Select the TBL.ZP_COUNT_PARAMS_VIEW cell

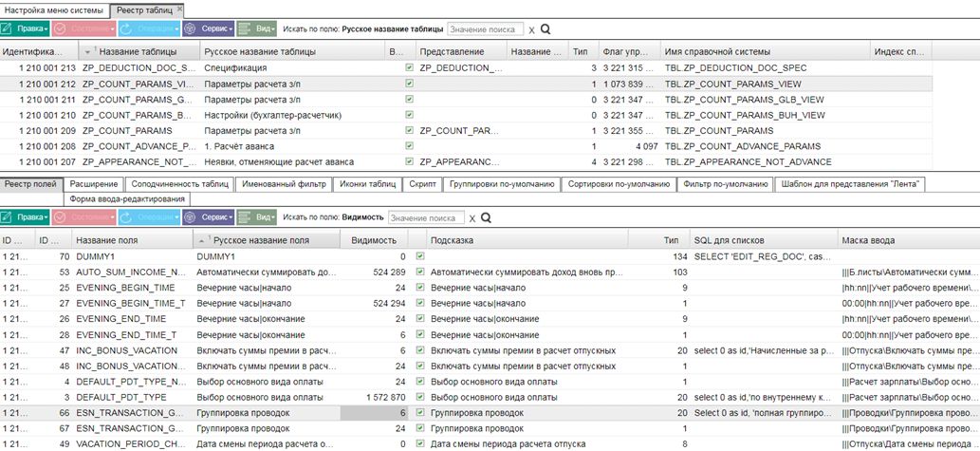[x=765, y=84]
